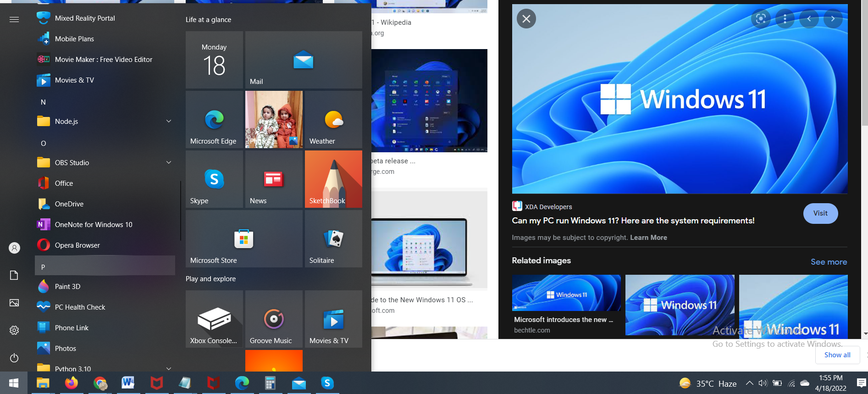Screen dimensions: 868x394
Task: Open Firefox from taskbar
Action: pyautogui.click(x=72, y=383)
